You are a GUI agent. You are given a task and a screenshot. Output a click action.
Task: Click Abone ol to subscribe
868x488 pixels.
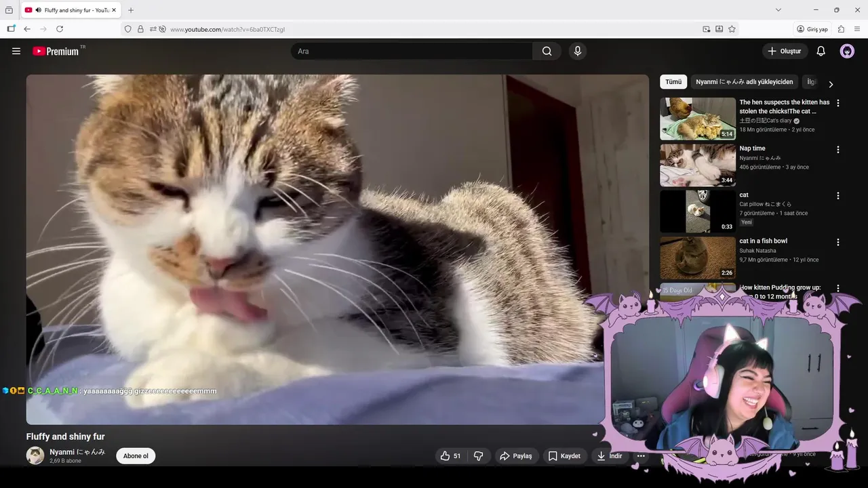(x=136, y=456)
